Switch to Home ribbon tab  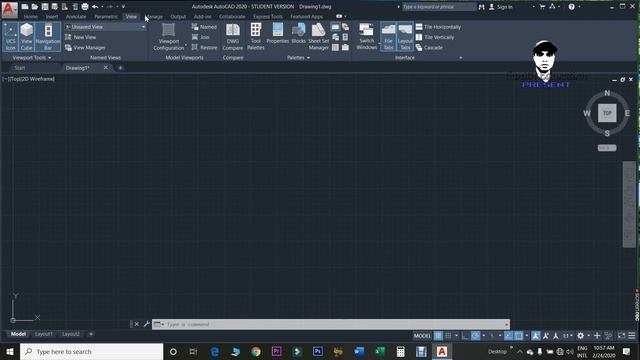pos(31,17)
